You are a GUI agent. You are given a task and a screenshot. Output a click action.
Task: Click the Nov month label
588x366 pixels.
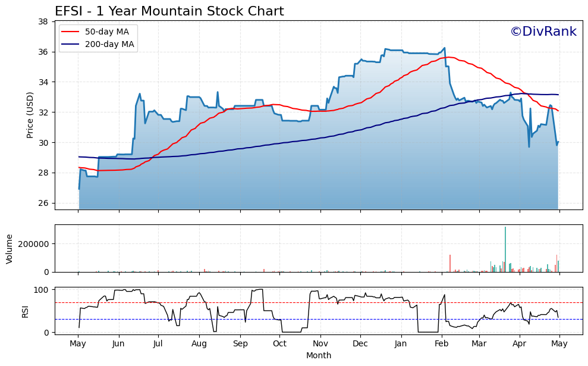[x=320, y=344]
